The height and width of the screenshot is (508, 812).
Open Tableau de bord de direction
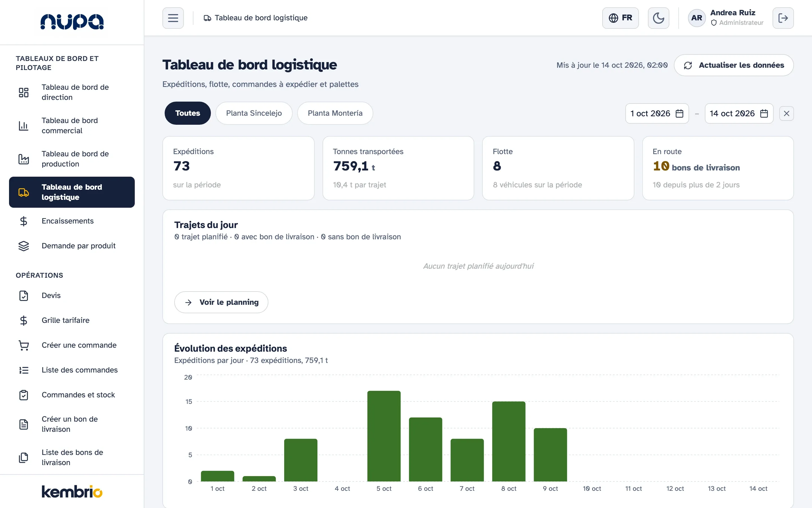point(72,92)
